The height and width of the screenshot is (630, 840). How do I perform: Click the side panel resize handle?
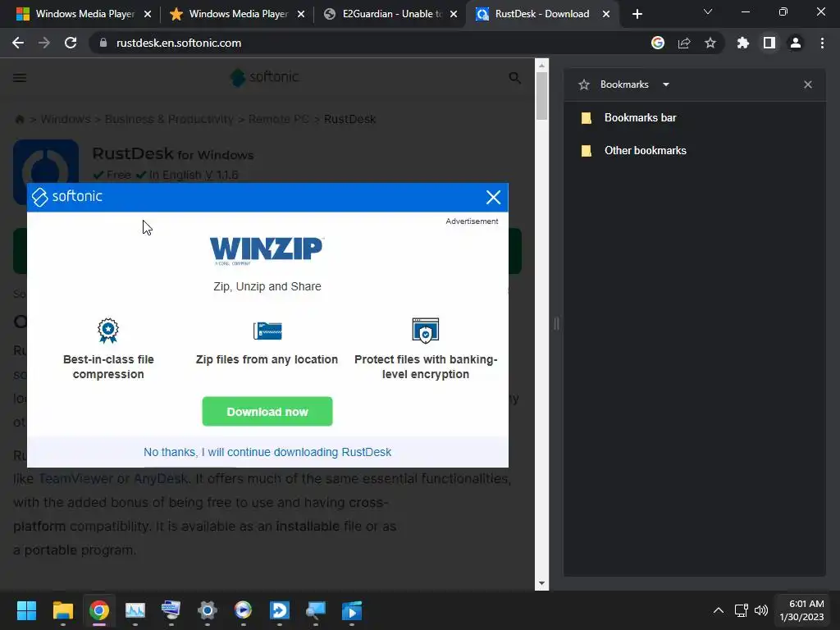557,323
